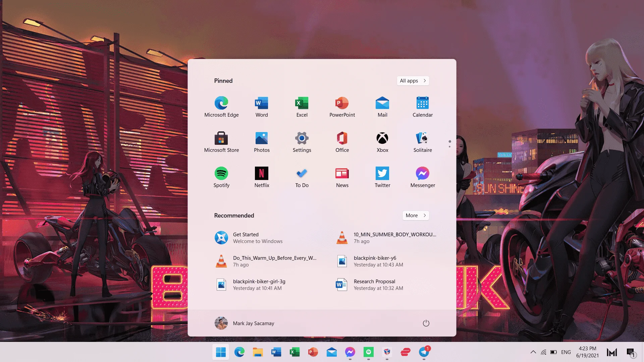Open the Mark Jay Sacamay user account
The image size is (644, 362).
tap(244, 323)
